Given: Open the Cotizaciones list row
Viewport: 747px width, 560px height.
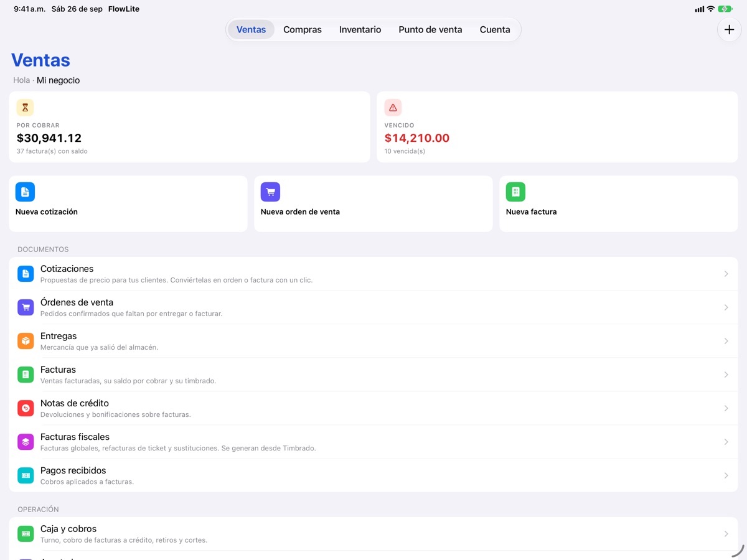Looking at the screenshot, I should tap(374, 274).
